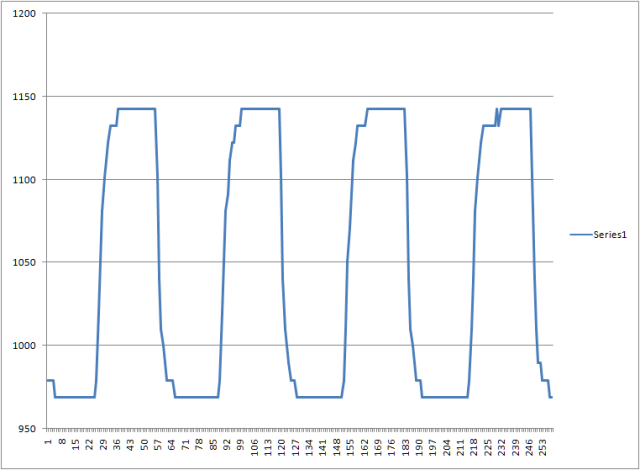Click the Series1 legend text
This screenshot has height=470, width=640.
611,234
